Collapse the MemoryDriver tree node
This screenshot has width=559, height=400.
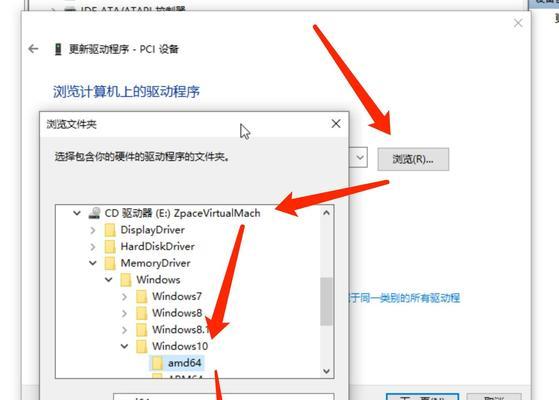[93, 263]
